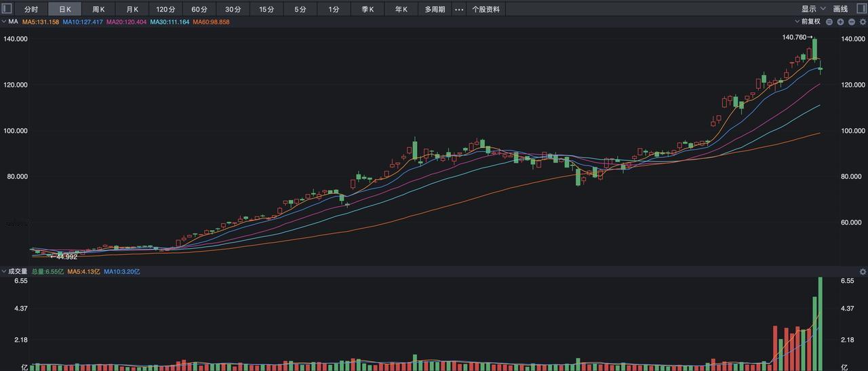Switch to the 分时 intraday tab
The image size is (868, 371).
pos(31,9)
